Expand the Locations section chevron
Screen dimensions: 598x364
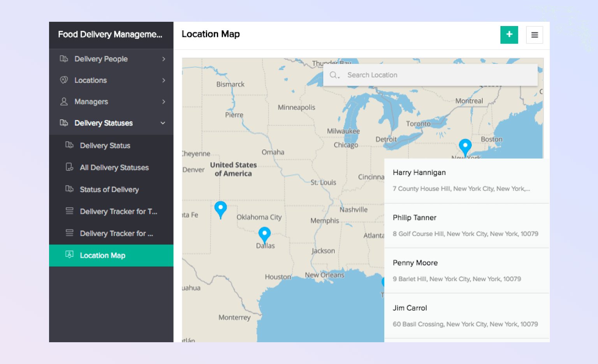click(164, 80)
